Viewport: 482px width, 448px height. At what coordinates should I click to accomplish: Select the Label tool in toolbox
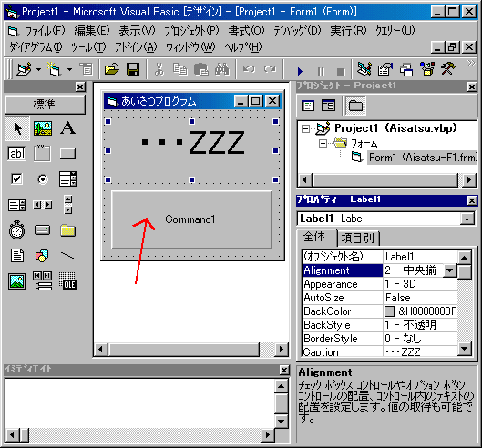click(x=67, y=128)
